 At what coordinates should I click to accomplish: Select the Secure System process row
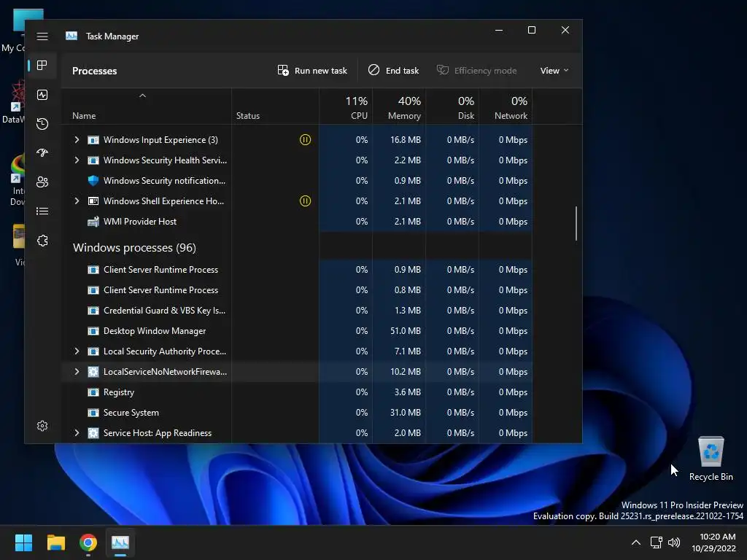tap(297, 413)
